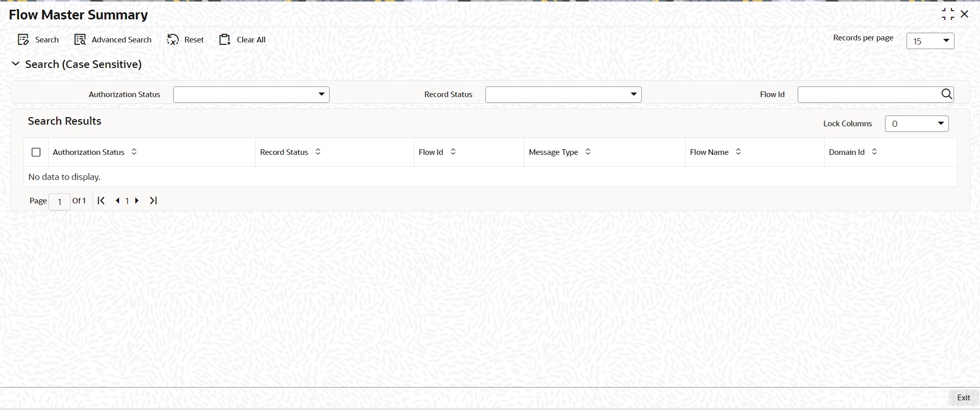Click the minimize/restore screen icon

coord(948,14)
